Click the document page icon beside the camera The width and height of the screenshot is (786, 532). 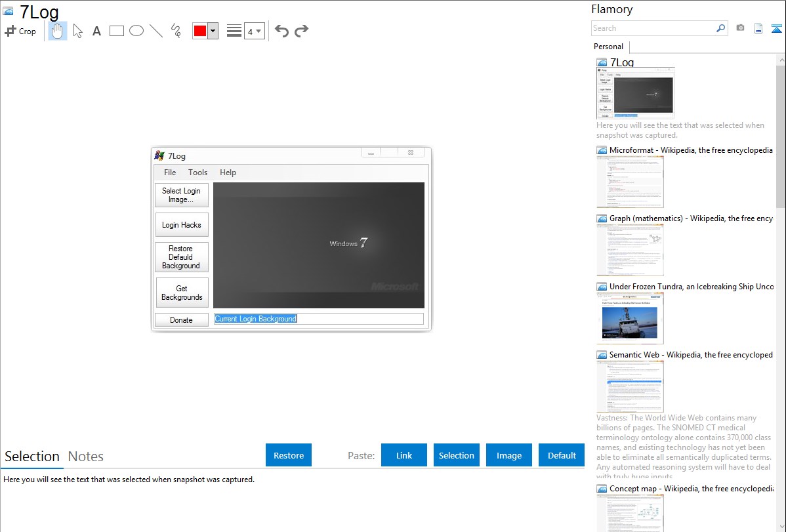[x=758, y=28]
